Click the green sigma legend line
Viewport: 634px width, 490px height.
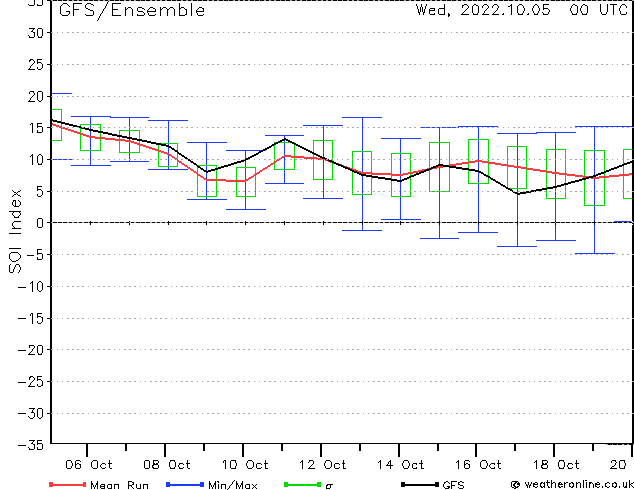point(302,484)
